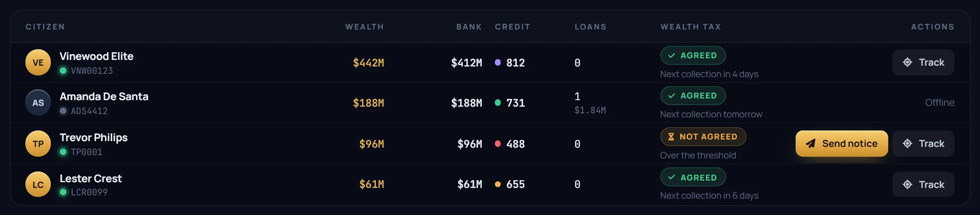Click the crosshair icon in Vinewood Elite's Track button
This screenshot has width=980, height=215.
(907, 62)
